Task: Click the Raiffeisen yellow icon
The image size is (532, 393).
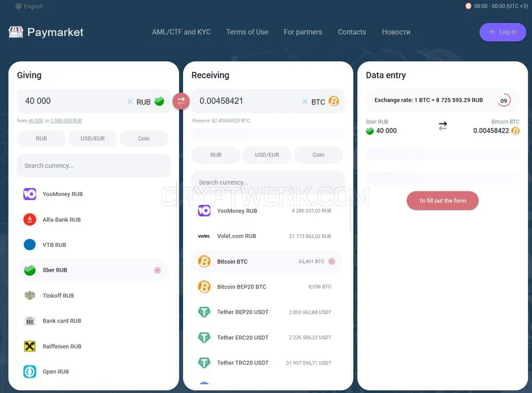Action: [x=29, y=346]
